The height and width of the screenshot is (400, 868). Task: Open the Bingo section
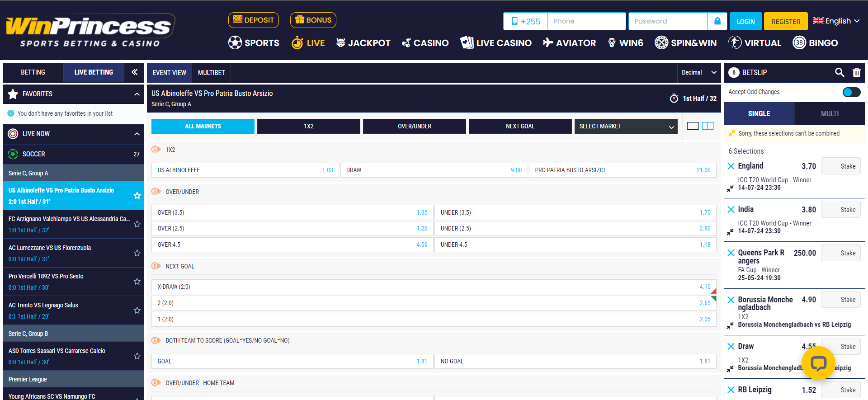point(815,43)
